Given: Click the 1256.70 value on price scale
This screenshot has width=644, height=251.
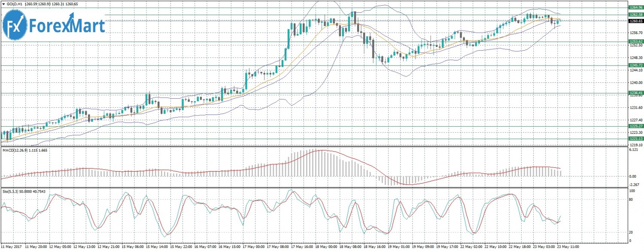Looking at the screenshot, I should 635,33.
